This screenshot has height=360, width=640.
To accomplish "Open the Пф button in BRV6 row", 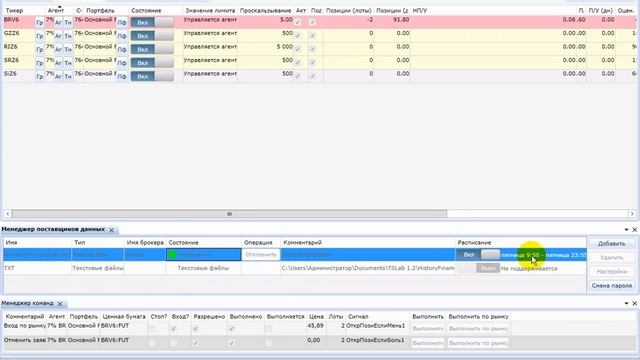I will (x=122, y=23).
